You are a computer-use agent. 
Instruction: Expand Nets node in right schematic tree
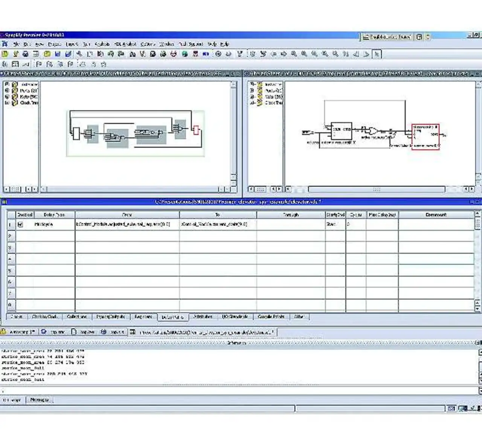click(252, 97)
